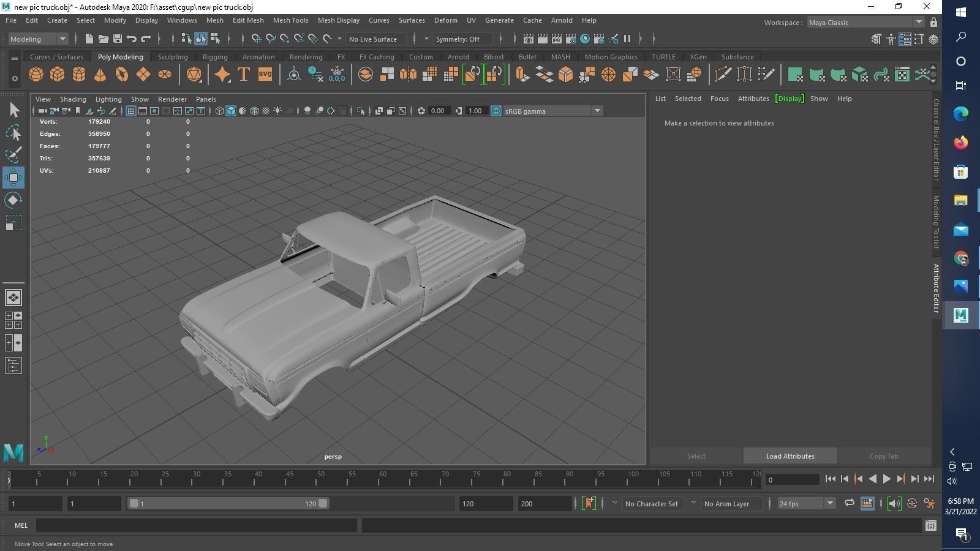
Task: Undo last action icon
Action: click(x=132, y=39)
